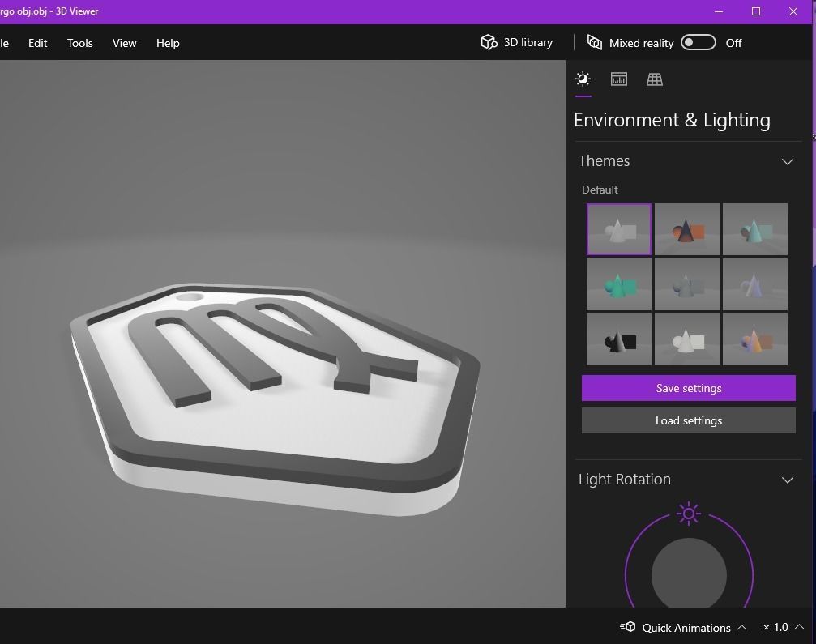816x644 pixels.
Task: Switch to the Stats & Shading tab icon
Action: [619, 79]
